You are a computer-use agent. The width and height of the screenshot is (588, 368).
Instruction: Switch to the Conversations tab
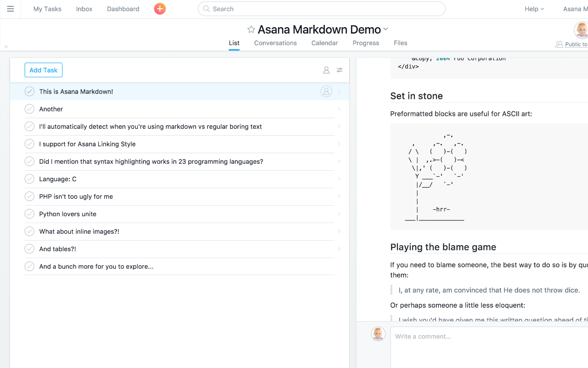click(275, 43)
